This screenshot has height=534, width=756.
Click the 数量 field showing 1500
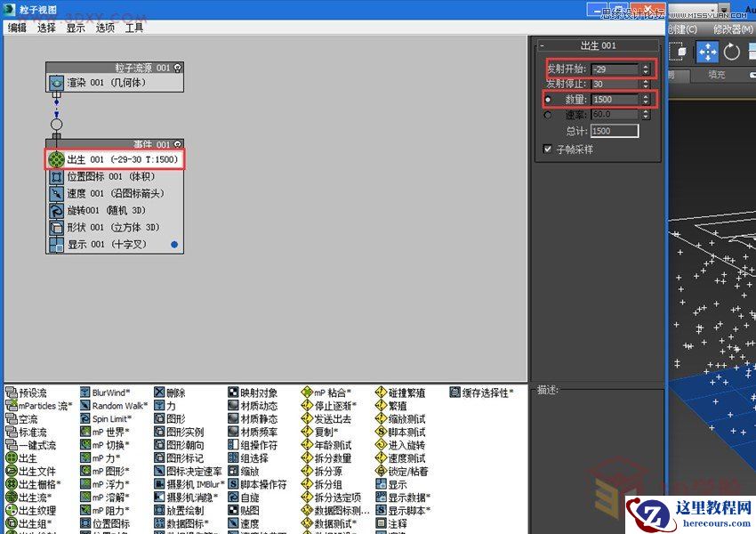(615, 100)
